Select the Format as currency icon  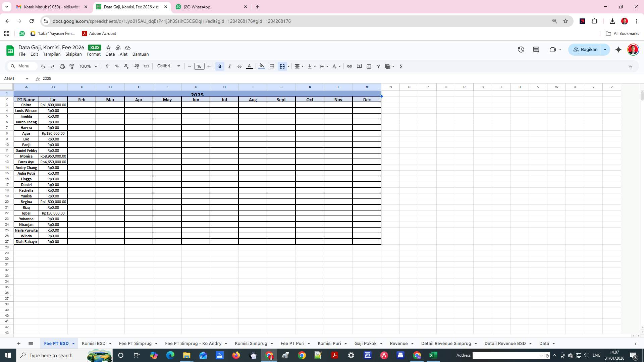tap(107, 66)
